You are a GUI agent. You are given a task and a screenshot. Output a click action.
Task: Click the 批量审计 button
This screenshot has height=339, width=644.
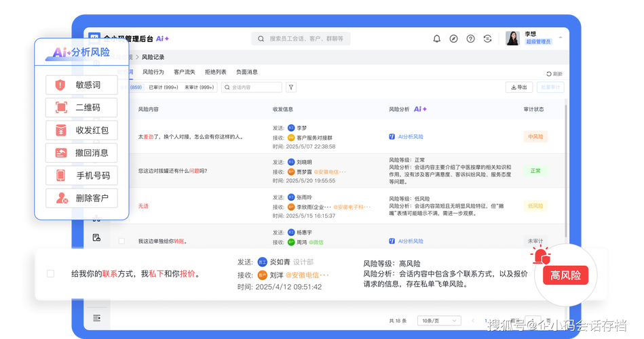pyautogui.click(x=550, y=87)
